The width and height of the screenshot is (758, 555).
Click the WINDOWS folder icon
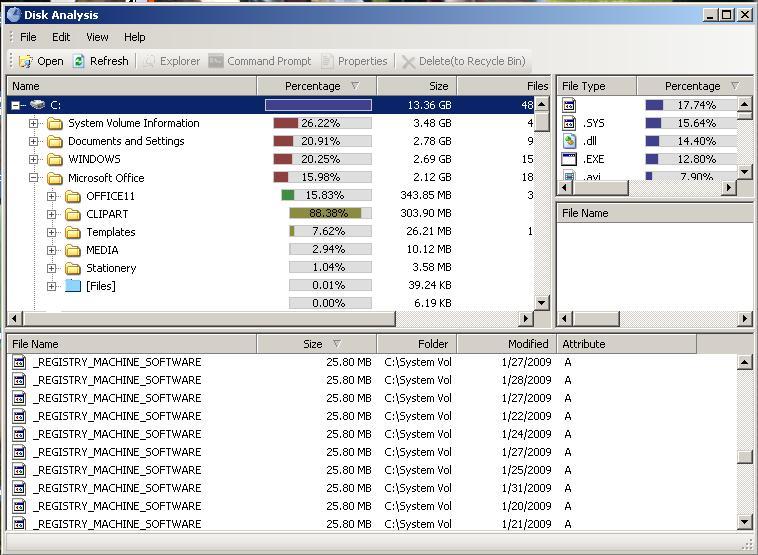point(55,159)
